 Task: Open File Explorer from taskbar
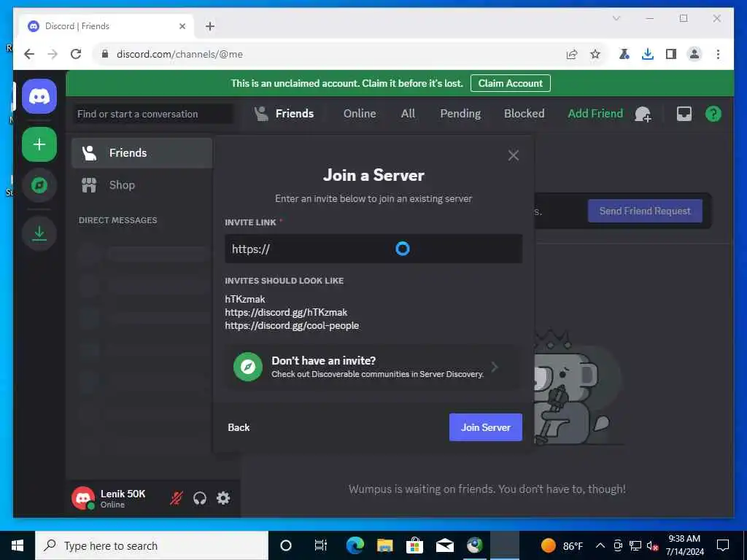385,545
